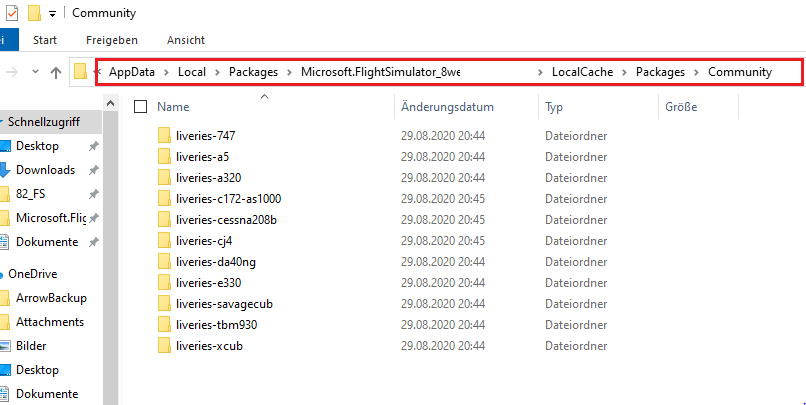Open Bilder under OneDrive
Image resolution: width=806 pixels, height=405 pixels.
point(31,346)
